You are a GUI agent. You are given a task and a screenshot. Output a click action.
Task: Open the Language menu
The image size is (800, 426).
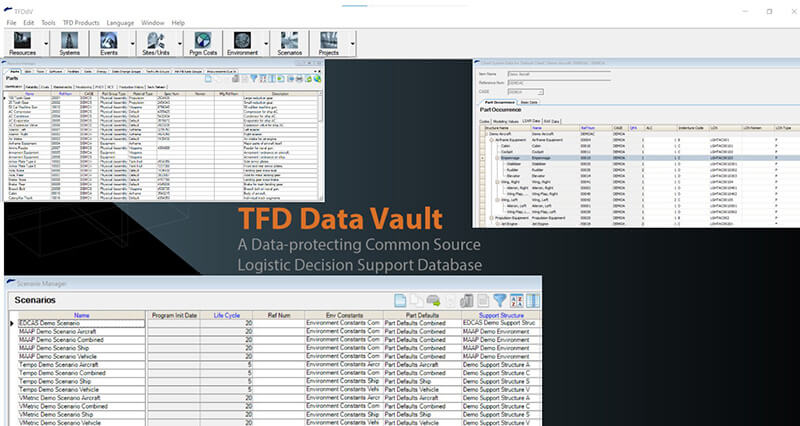[x=120, y=23]
